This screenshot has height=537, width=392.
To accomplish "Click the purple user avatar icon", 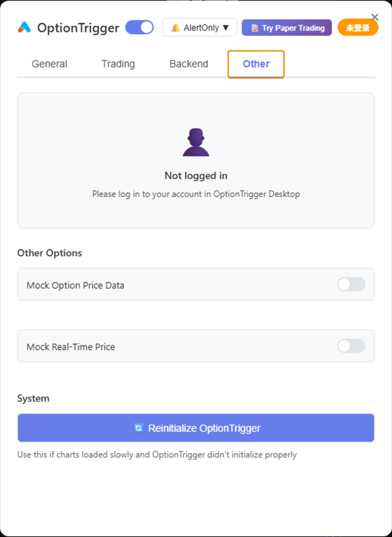I will click(x=196, y=142).
